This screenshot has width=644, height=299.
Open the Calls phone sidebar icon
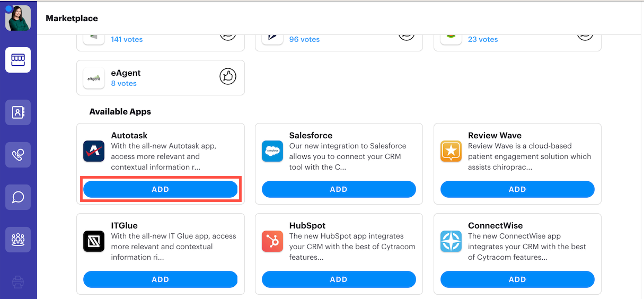click(18, 155)
